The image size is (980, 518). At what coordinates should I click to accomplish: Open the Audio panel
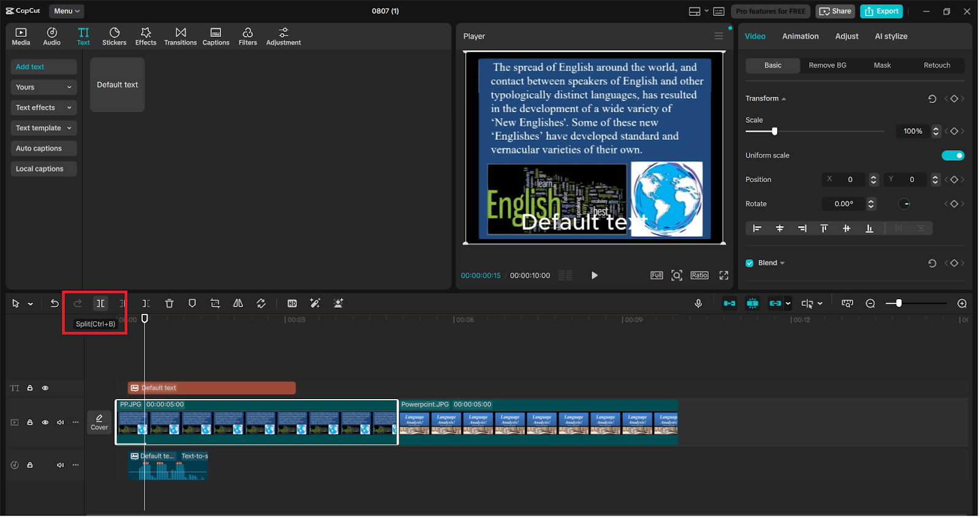click(52, 36)
